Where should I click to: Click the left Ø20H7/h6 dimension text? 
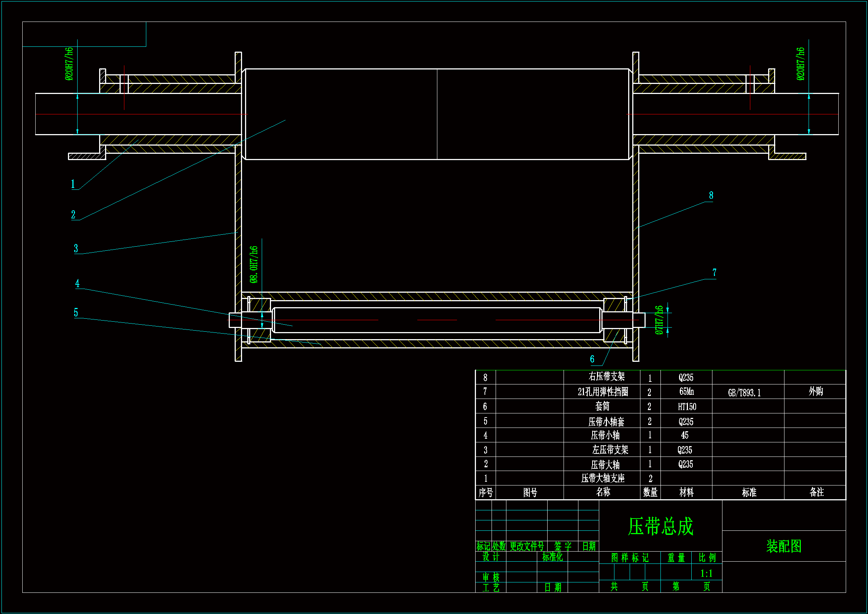tap(69, 64)
